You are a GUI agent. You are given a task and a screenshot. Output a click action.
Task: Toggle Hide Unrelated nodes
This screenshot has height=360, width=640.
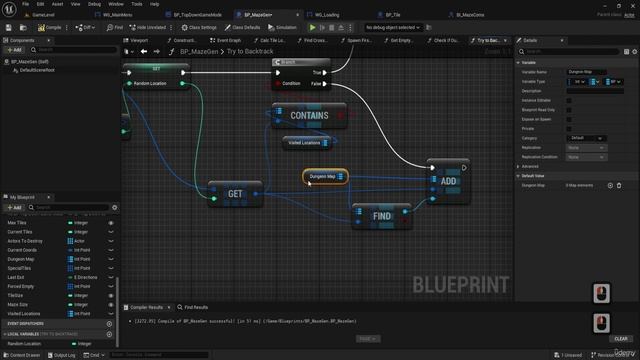(x=148, y=27)
